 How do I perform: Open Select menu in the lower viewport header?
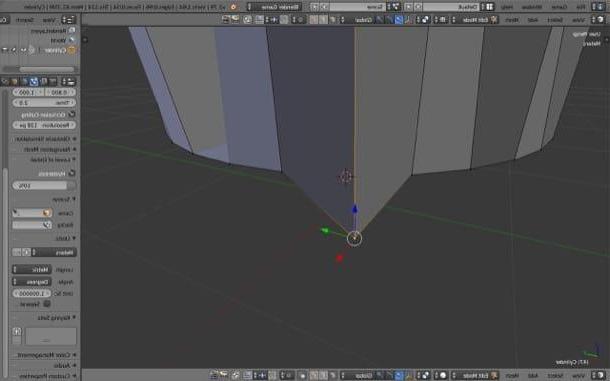(555, 375)
